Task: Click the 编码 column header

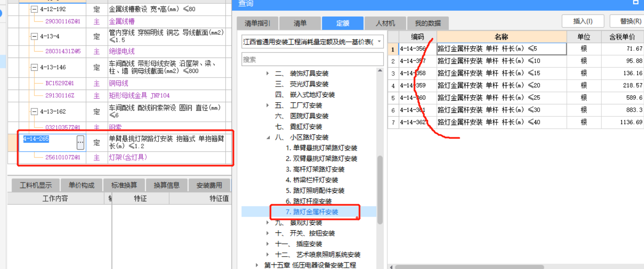Action: (x=417, y=37)
